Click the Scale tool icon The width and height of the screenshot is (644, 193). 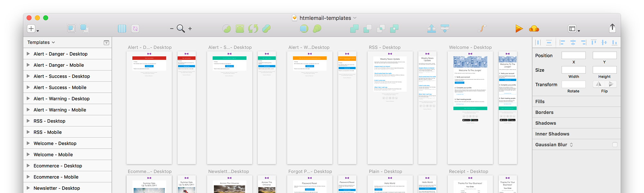click(317, 29)
